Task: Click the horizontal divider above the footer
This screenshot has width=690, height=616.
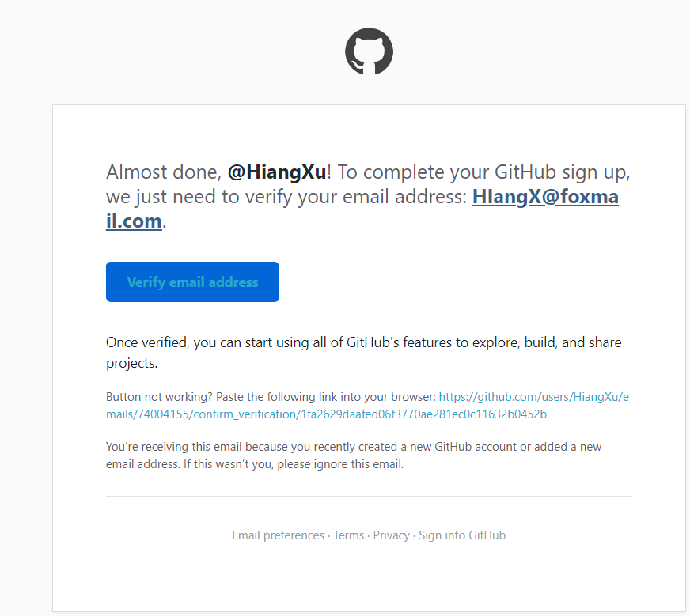Action: click(x=369, y=497)
